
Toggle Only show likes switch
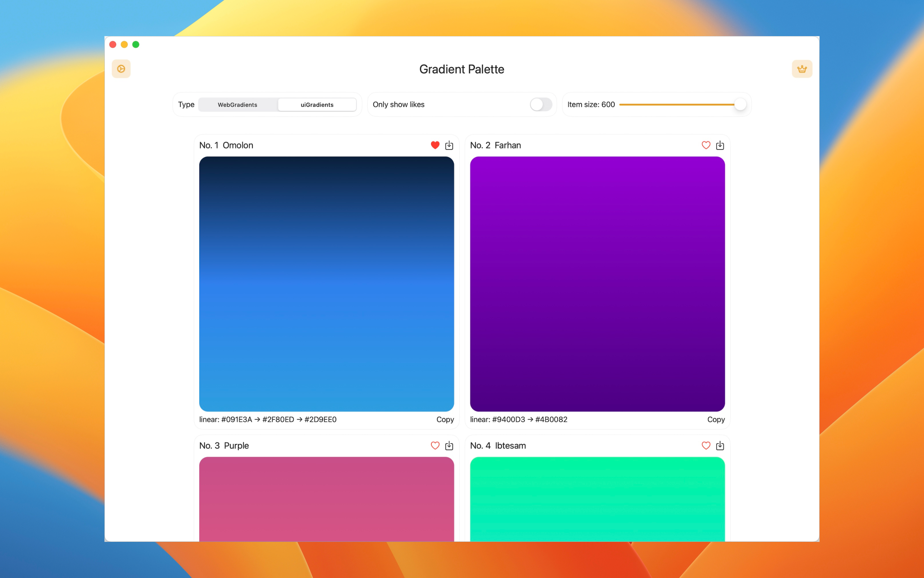[x=541, y=104]
